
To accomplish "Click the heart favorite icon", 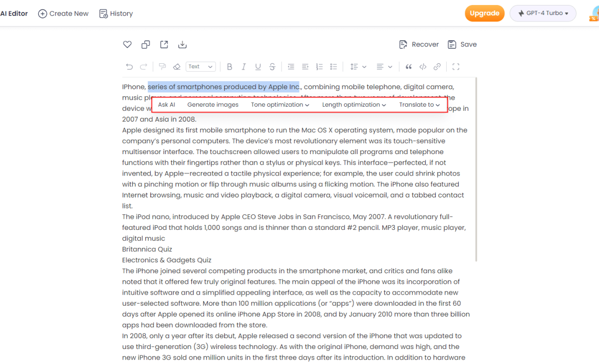I will tap(127, 45).
